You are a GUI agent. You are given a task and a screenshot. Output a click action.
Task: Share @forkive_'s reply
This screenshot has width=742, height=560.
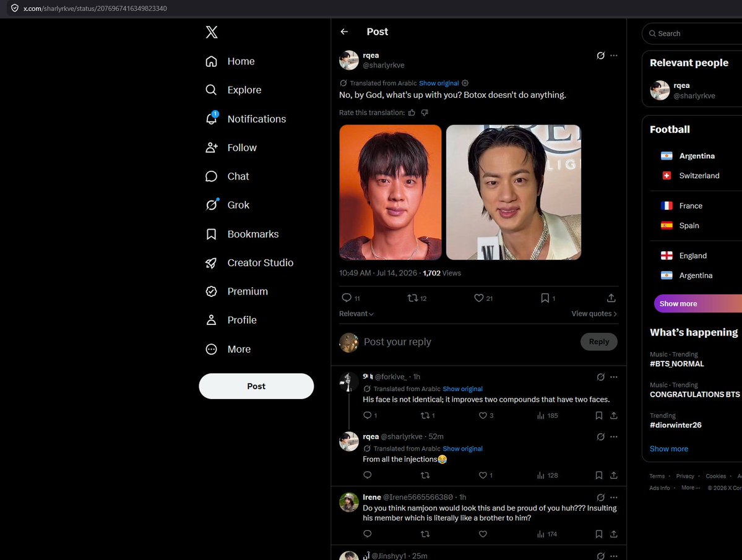point(614,415)
